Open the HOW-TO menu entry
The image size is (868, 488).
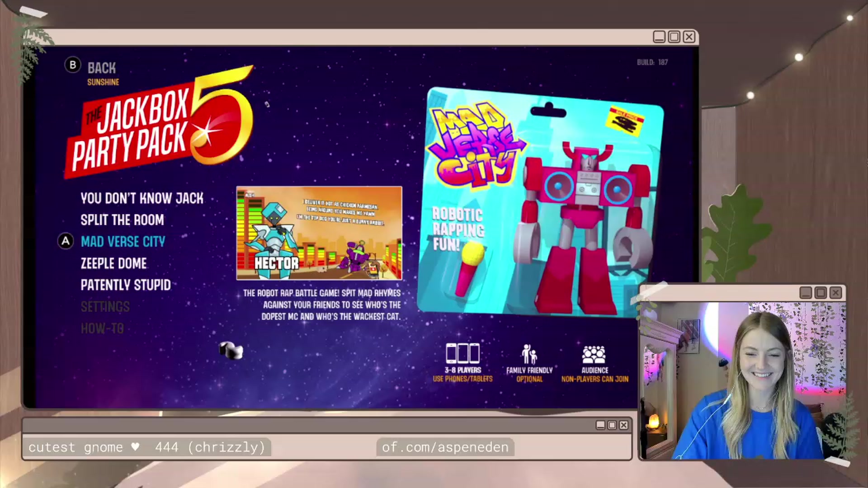[102, 328]
